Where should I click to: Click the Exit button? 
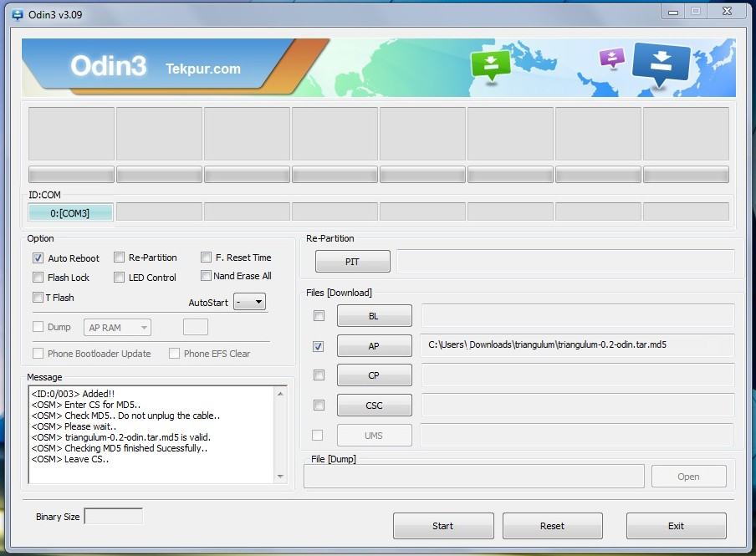click(x=676, y=526)
